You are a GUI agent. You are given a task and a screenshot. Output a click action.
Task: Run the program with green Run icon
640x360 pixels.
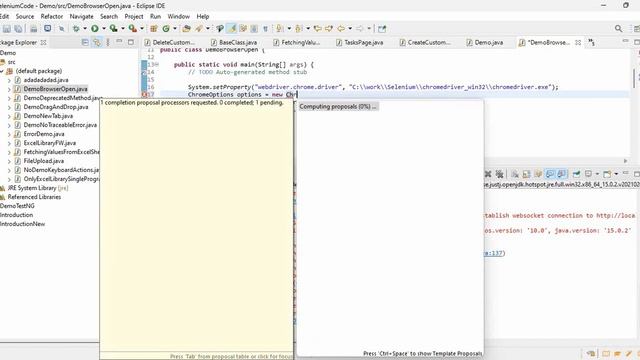(95, 29)
